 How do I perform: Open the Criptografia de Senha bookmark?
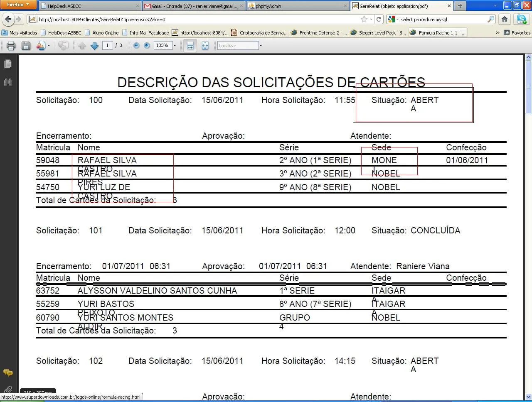(x=259, y=33)
